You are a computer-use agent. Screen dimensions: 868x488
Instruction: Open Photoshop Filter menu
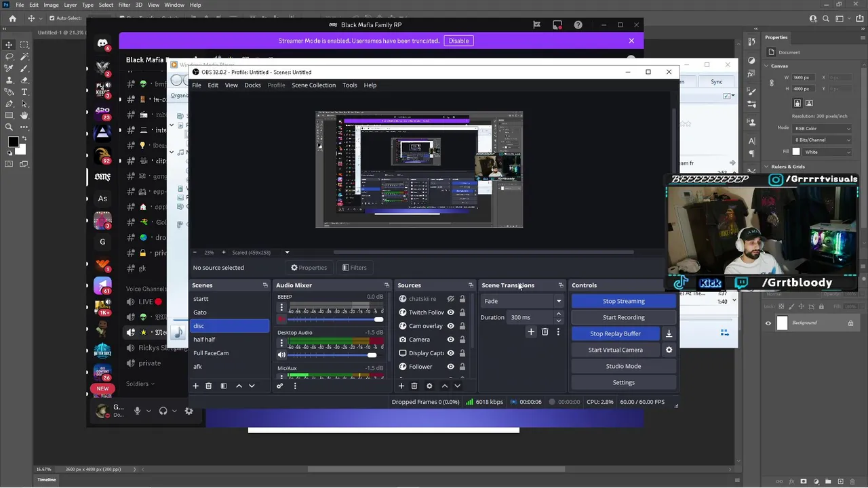point(124,5)
